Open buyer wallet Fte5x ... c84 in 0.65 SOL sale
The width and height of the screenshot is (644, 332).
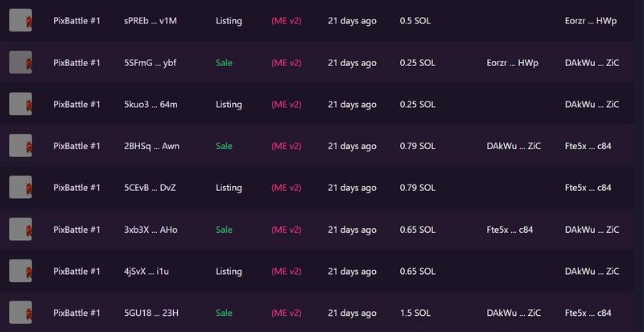click(x=510, y=230)
